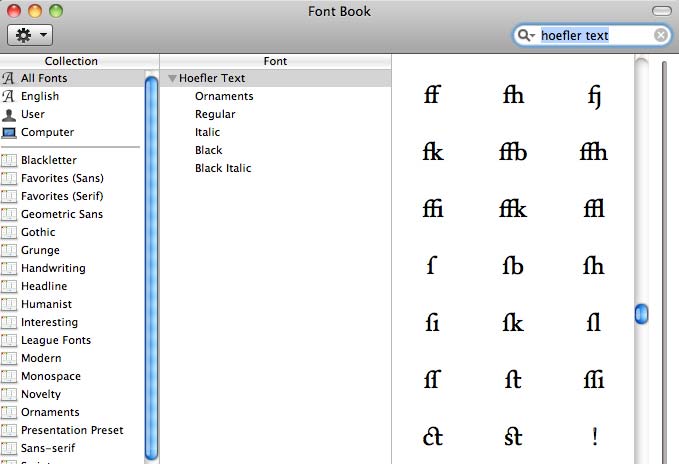Click the Collection column header
Viewport: 679px width, 464px height.
tap(79, 61)
